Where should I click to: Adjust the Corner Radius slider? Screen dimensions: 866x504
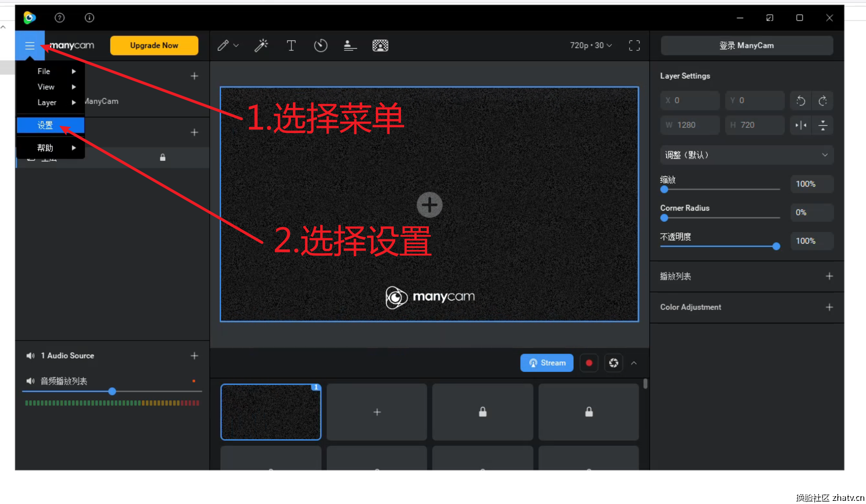[x=720, y=217]
